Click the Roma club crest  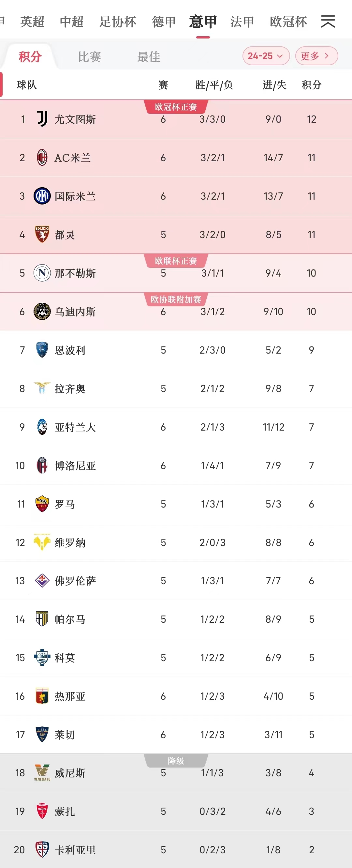42,504
